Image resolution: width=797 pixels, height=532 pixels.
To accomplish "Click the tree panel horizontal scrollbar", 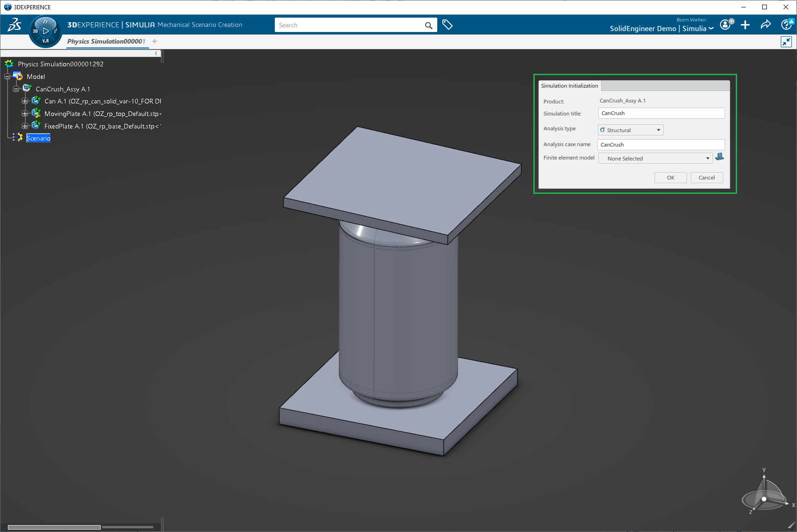I will coord(54,527).
